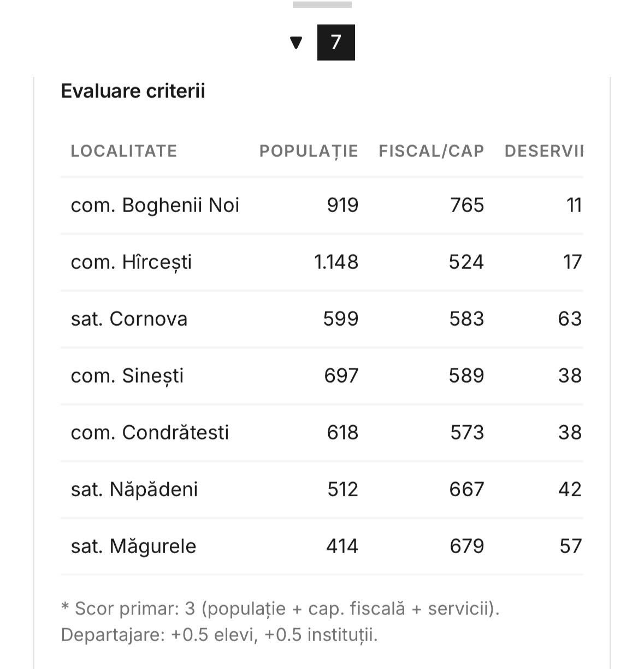
Task: Click the Departajare footnote line
Action: pos(219,635)
